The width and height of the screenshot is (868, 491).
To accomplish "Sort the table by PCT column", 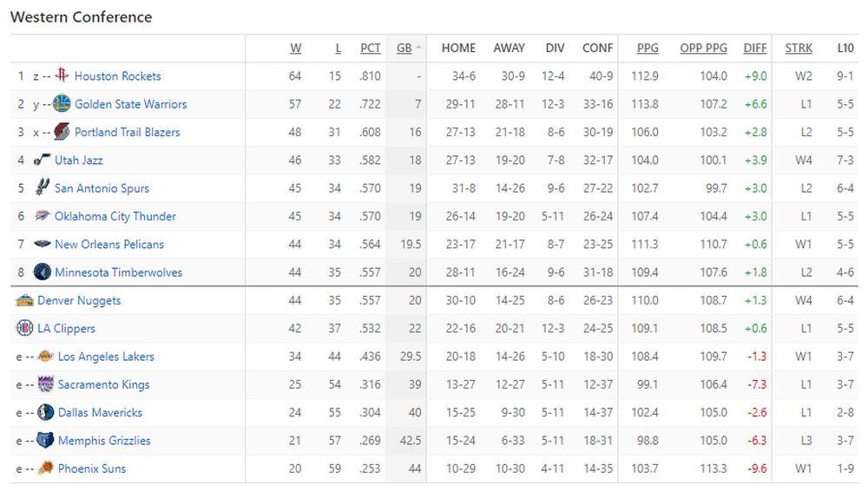I will click(x=371, y=49).
